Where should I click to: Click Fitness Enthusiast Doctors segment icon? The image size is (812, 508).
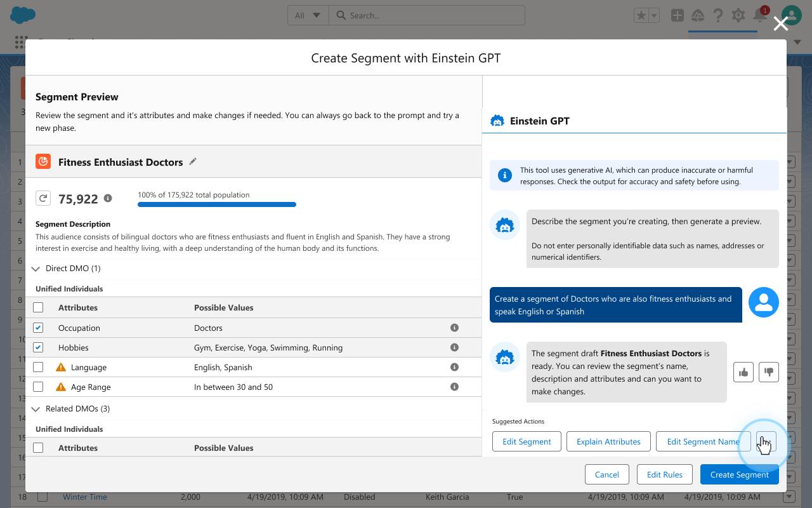[43, 161]
